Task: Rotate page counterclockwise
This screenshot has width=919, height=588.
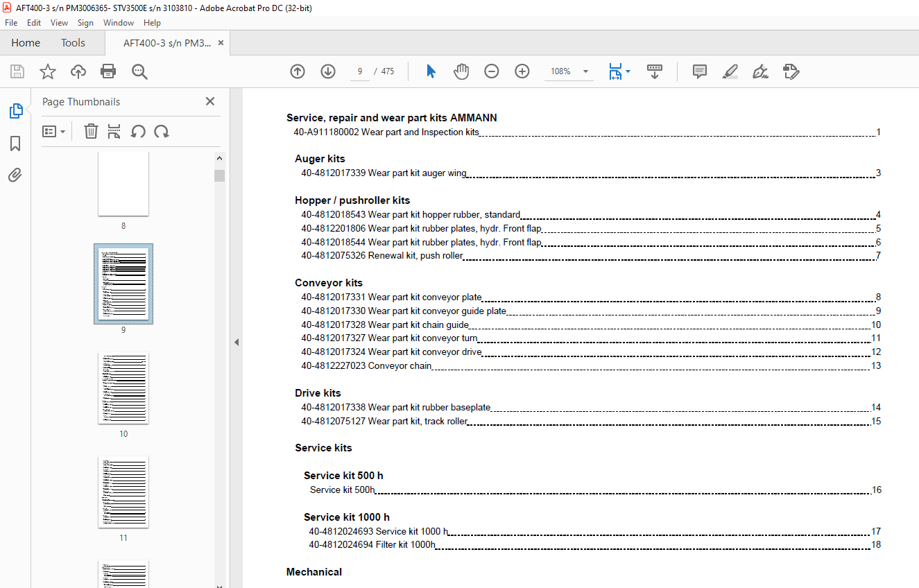Action: pyautogui.click(x=138, y=131)
